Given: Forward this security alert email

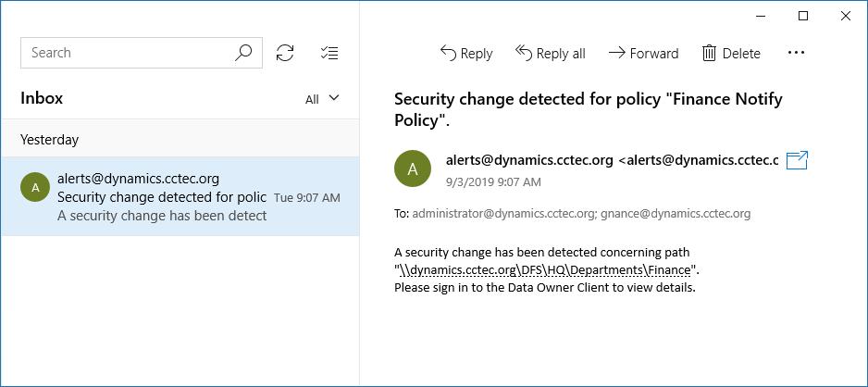Looking at the screenshot, I should [643, 53].
